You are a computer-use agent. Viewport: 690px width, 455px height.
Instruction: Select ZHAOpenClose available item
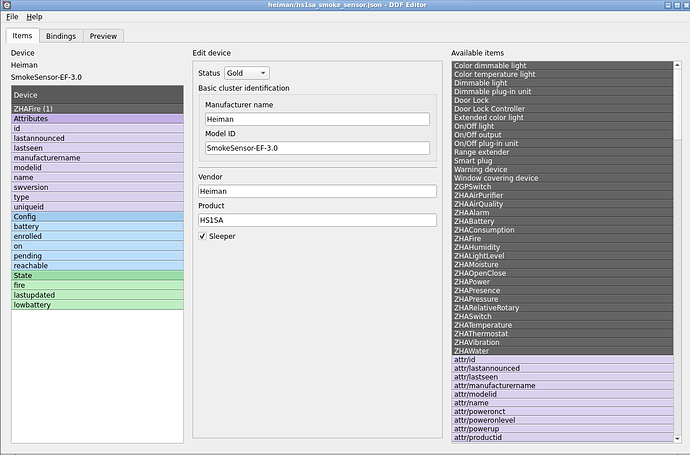(x=562, y=273)
